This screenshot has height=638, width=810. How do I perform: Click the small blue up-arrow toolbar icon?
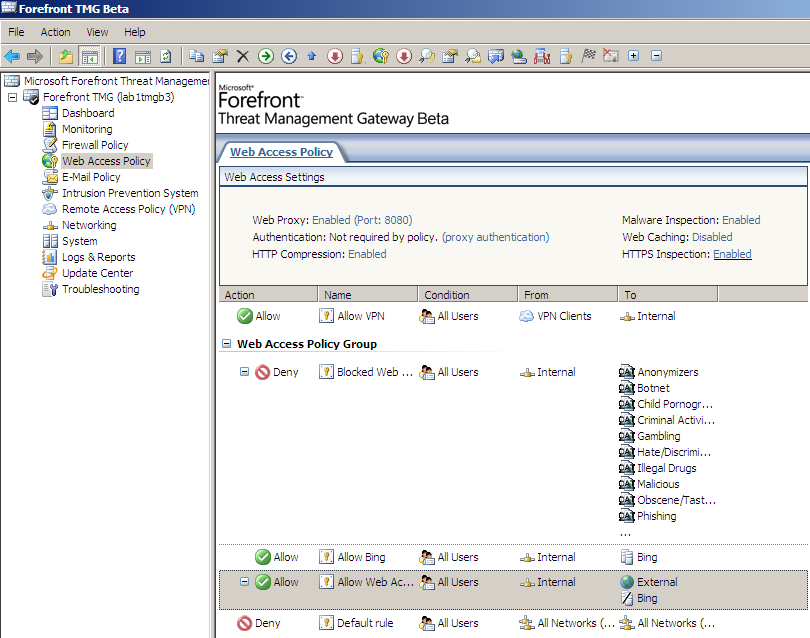click(x=311, y=56)
